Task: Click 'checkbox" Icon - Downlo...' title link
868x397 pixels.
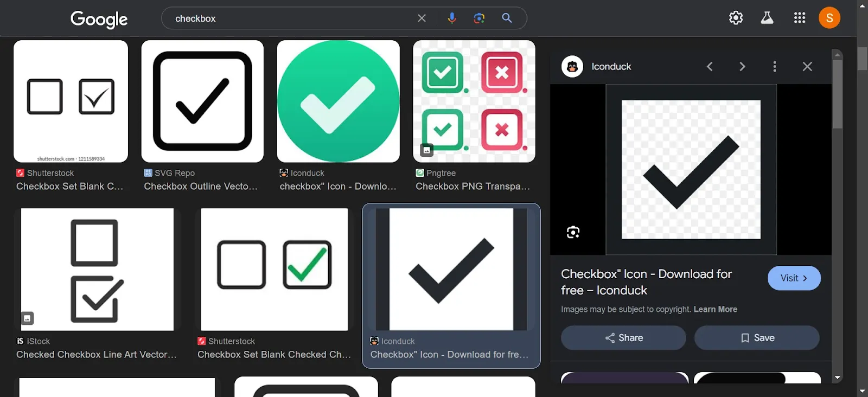Action: click(338, 186)
